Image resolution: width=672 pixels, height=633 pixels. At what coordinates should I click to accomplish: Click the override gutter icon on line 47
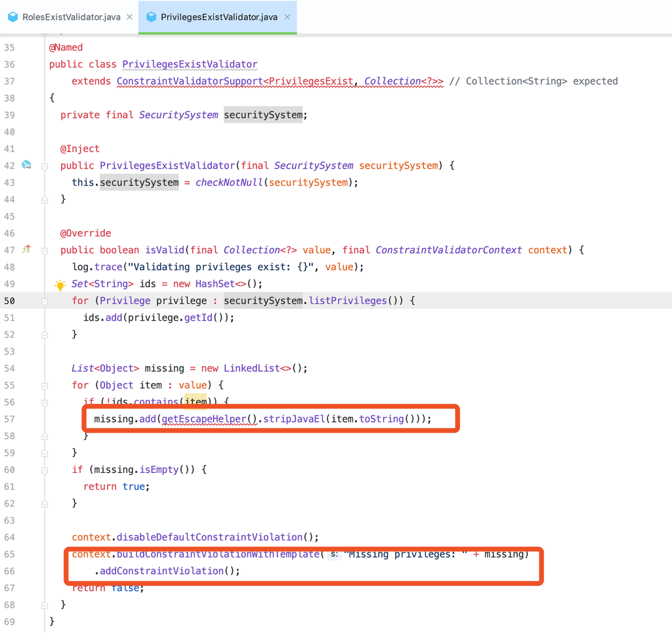26,249
